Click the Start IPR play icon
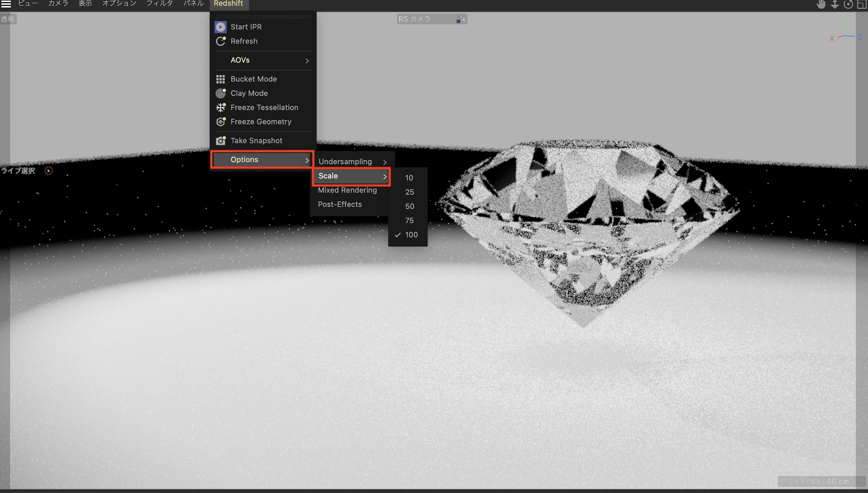Screen dimensions: 868x493 (220, 27)
